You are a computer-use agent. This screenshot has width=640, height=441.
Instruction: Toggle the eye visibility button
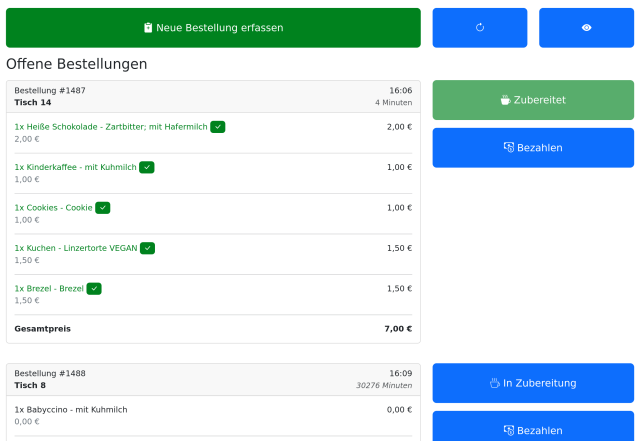pos(586,28)
